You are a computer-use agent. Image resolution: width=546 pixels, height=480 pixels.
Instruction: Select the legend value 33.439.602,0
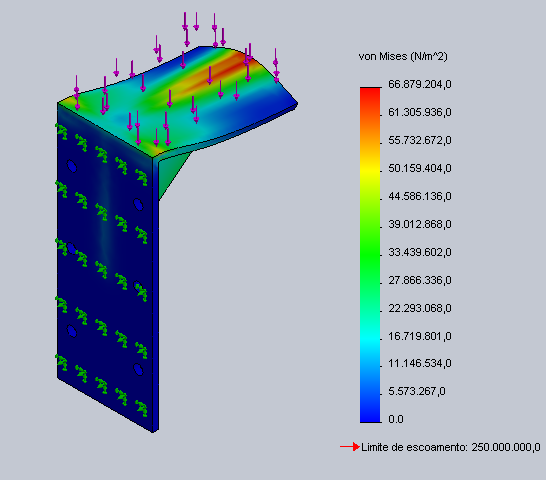(x=420, y=252)
